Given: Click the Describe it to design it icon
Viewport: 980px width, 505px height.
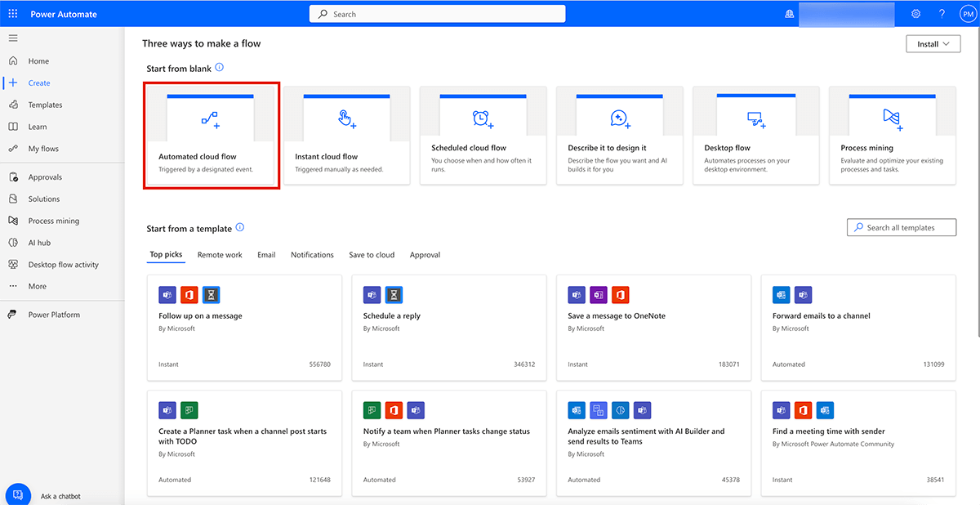Looking at the screenshot, I should pyautogui.click(x=619, y=119).
